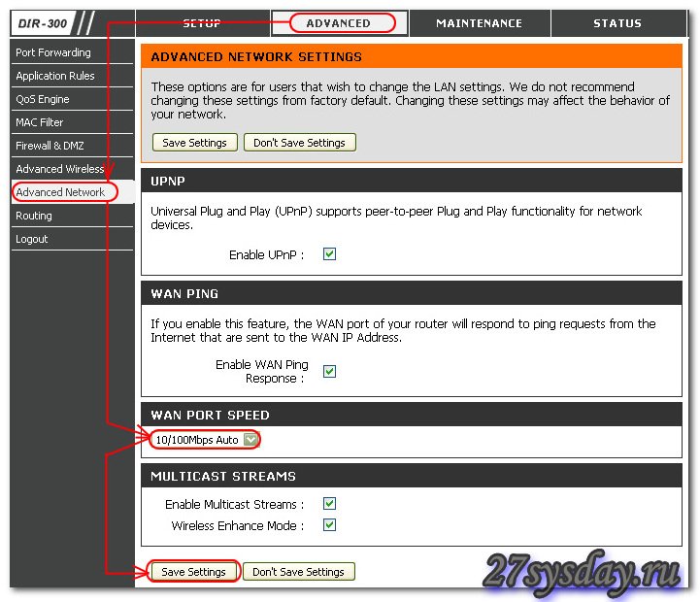Click the MULTICAST STREAMS section header
Viewport: 700px width, 602px height.
(x=411, y=476)
